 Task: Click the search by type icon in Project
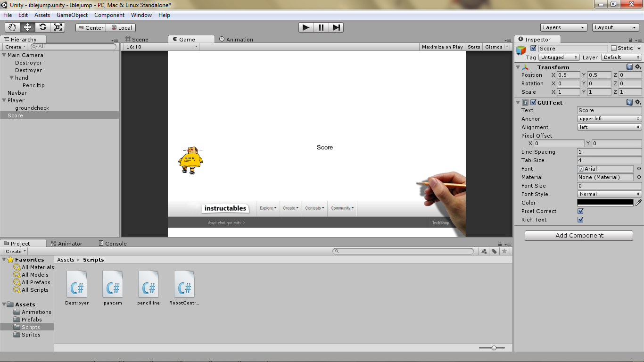(484, 251)
